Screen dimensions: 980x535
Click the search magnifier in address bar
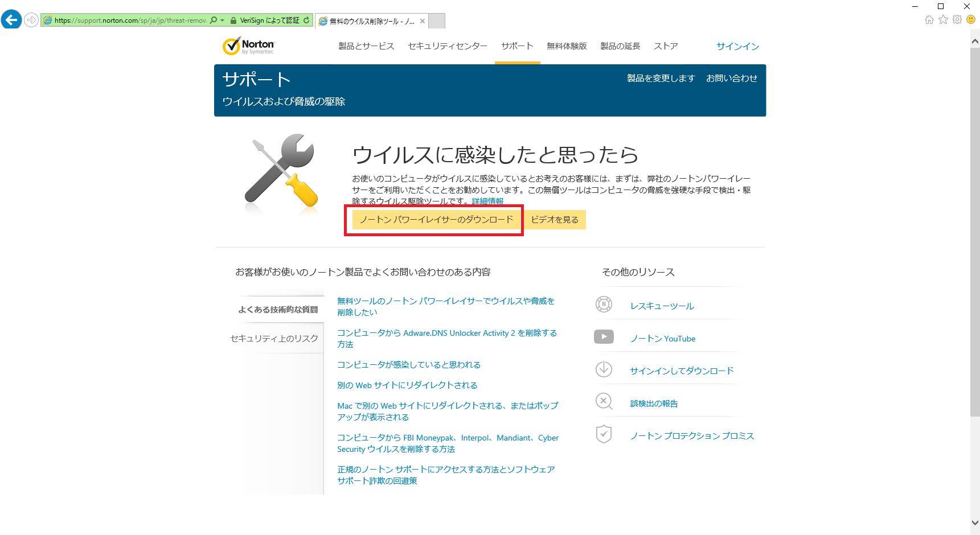(x=214, y=20)
